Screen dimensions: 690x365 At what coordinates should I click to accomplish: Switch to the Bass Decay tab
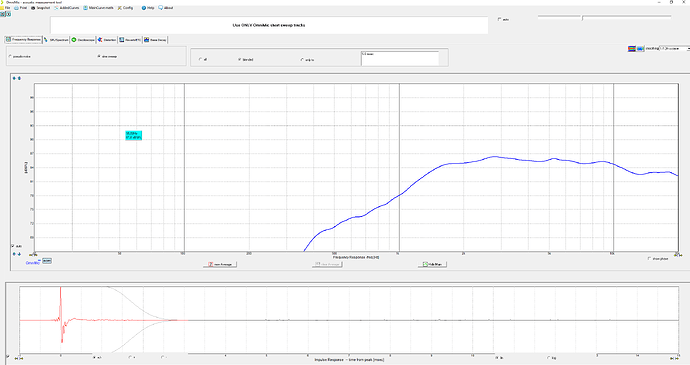155,40
